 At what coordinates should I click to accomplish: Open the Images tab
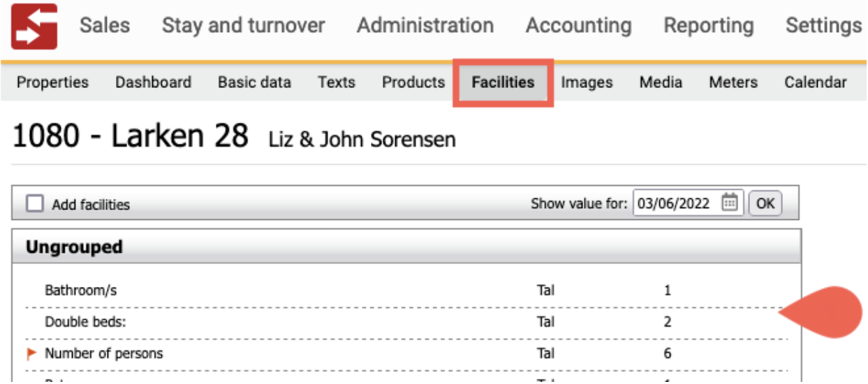tap(587, 82)
